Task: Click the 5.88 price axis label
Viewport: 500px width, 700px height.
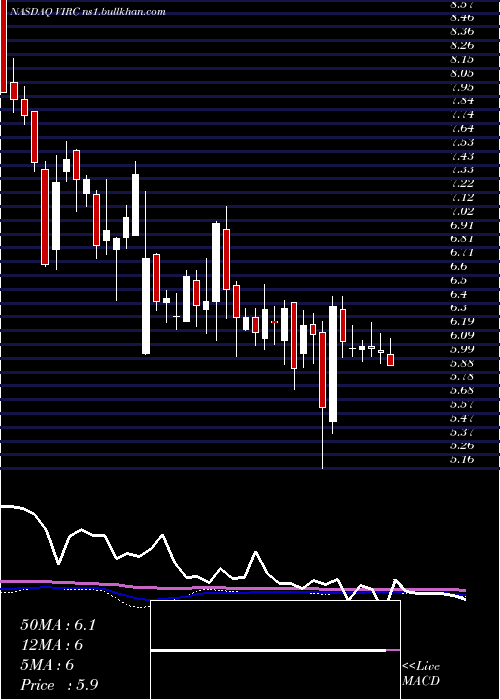Action: [462, 363]
